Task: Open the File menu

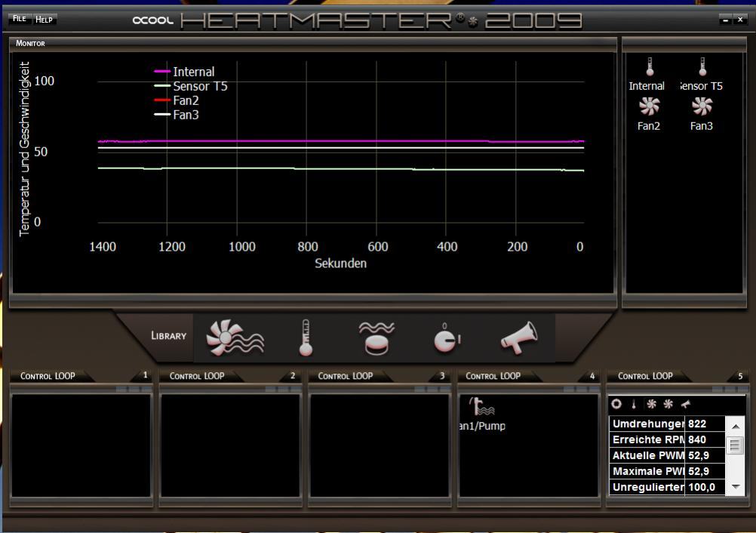Action: click(x=19, y=19)
